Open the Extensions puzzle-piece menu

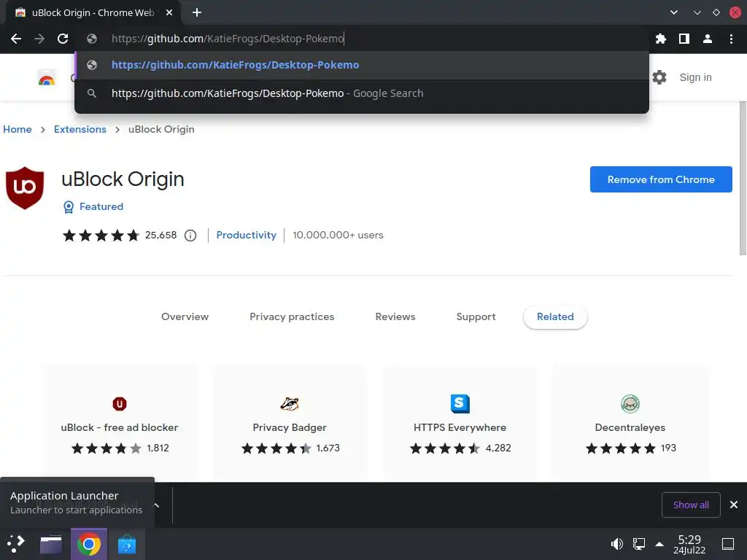pos(660,39)
